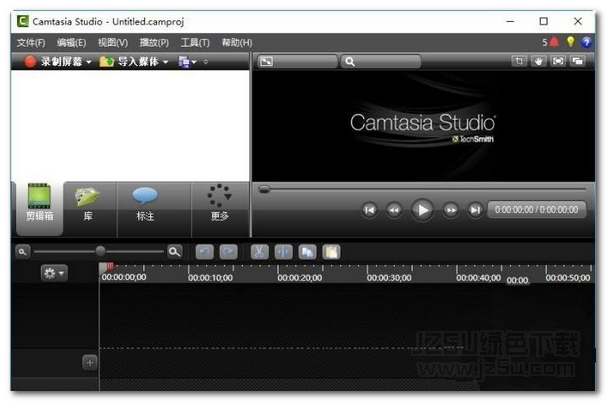Open the Tools (工具) menu
Viewport: 607px width, 402px height.
click(195, 43)
